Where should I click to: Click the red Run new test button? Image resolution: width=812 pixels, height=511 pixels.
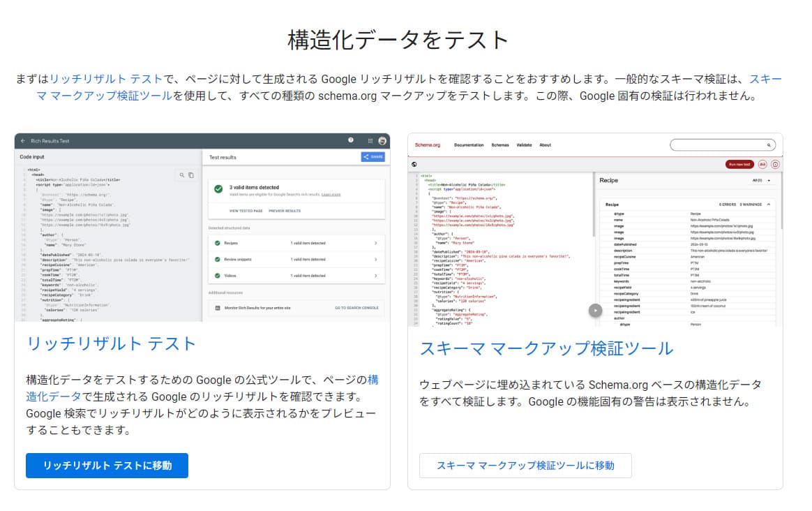tap(739, 164)
